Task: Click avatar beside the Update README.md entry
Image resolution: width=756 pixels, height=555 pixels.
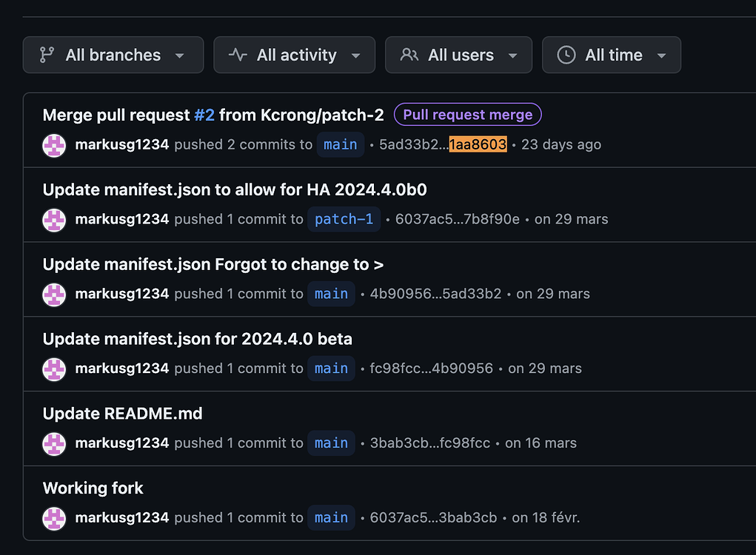Action: click(55, 443)
